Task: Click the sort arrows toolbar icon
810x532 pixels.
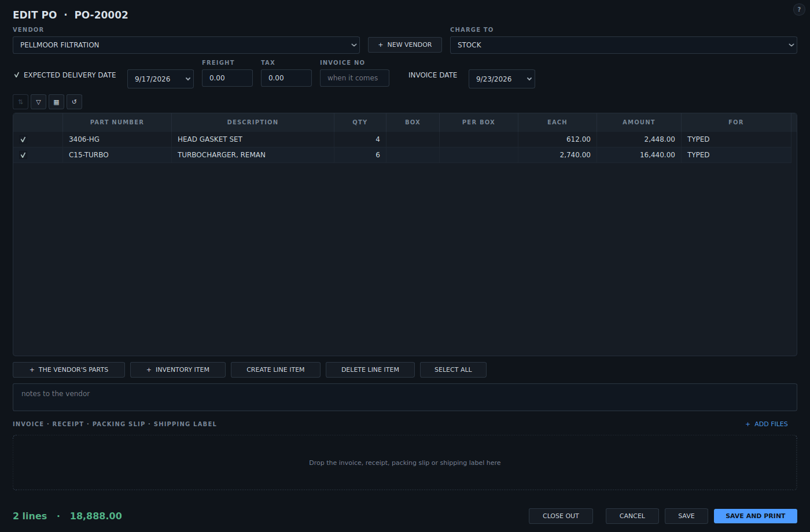Action: [20, 102]
